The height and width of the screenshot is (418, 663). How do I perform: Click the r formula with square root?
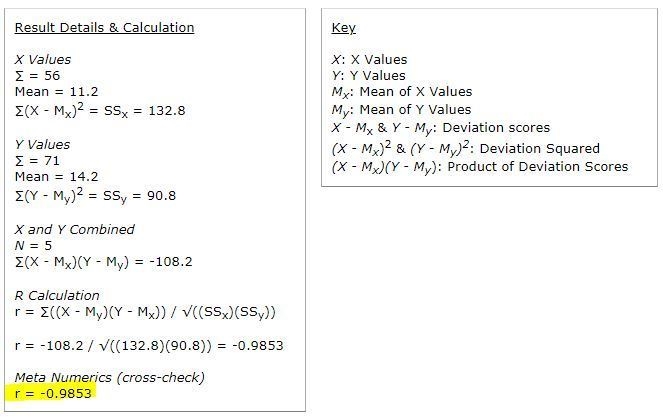(x=145, y=313)
